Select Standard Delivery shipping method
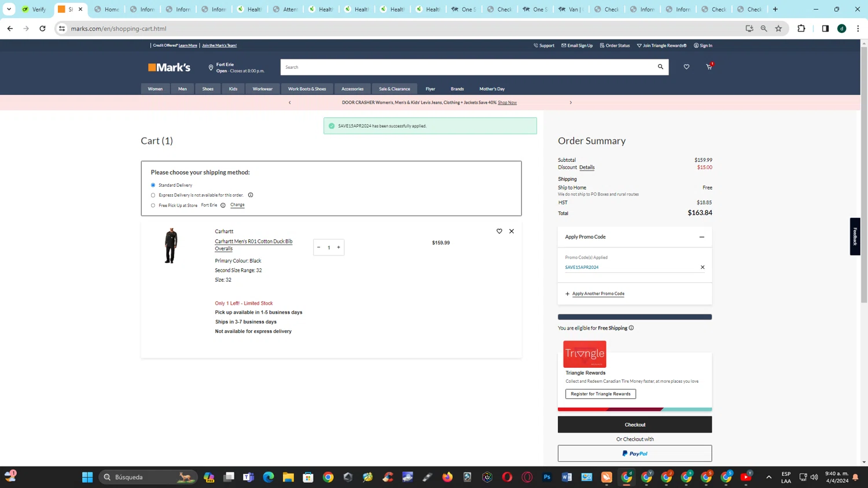The width and height of the screenshot is (868, 488). pyautogui.click(x=153, y=185)
